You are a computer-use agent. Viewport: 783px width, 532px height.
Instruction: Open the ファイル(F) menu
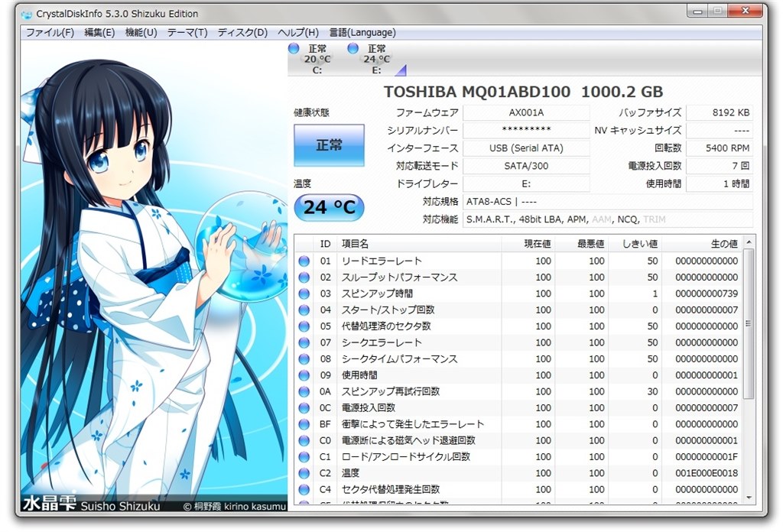click(x=50, y=33)
